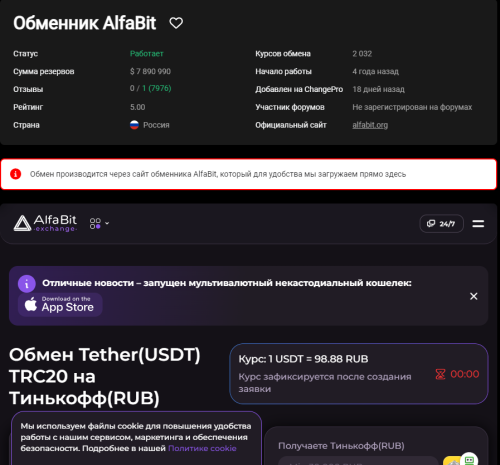Add AlfaBit exchanger to favorites with heart icon
Viewport: 500px width, 465px height.
pos(176,23)
